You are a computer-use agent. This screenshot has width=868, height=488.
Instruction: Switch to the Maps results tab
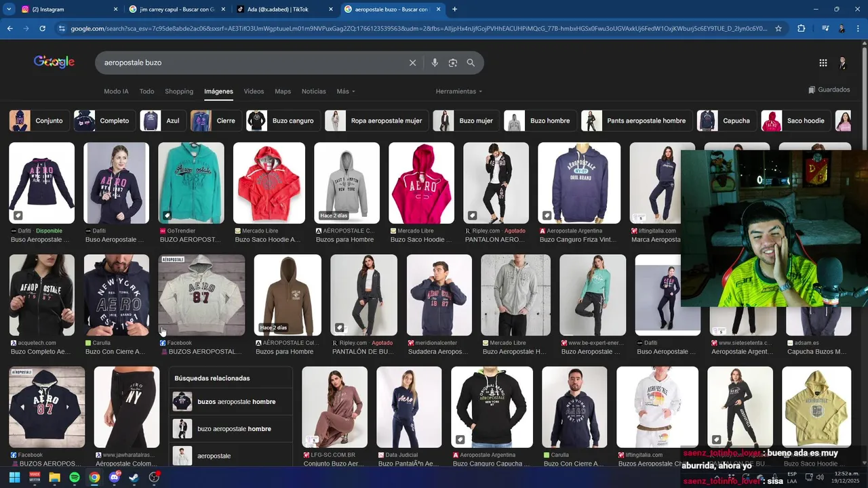pyautogui.click(x=283, y=91)
